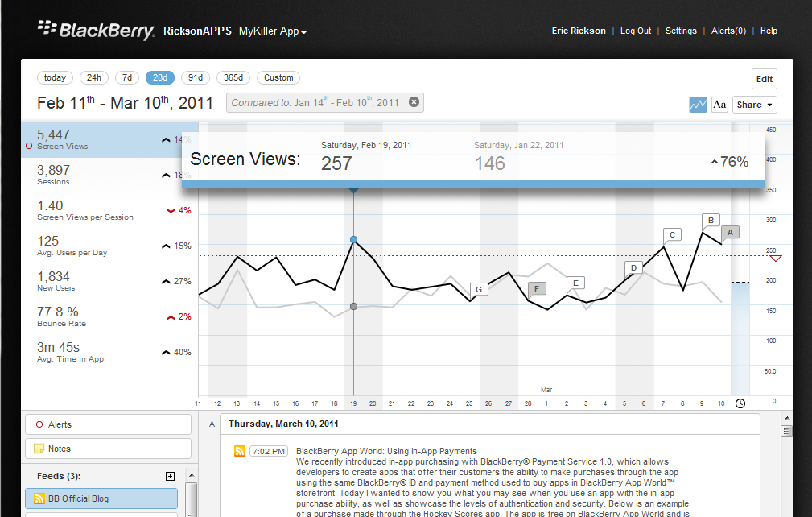Image resolution: width=812 pixels, height=517 pixels.
Task: Select the Avg. Time in App metric
Action: coord(109,352)
